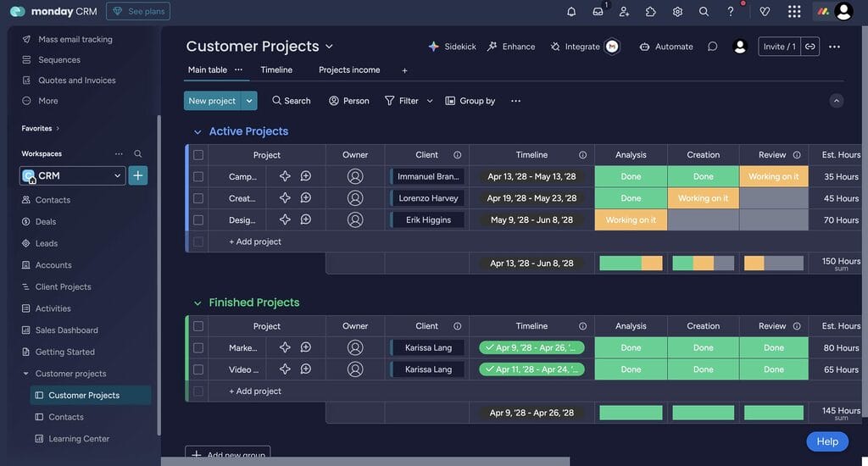The image size is (868, 466).
Task: Open the board discussion chat icon
Action: coord(712,47)
